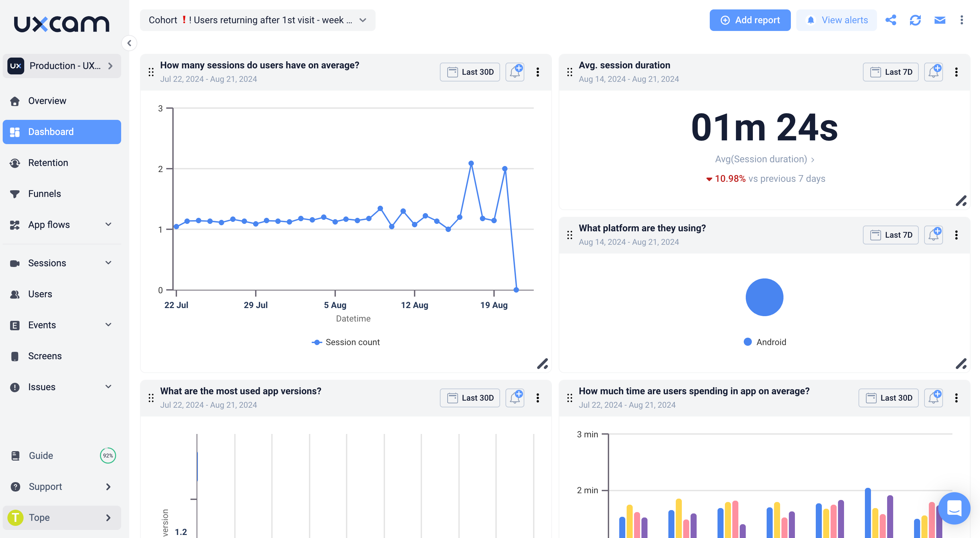Click the View alerts button
The height and width of the screenshot is (538, 980).
pos(836,20)
